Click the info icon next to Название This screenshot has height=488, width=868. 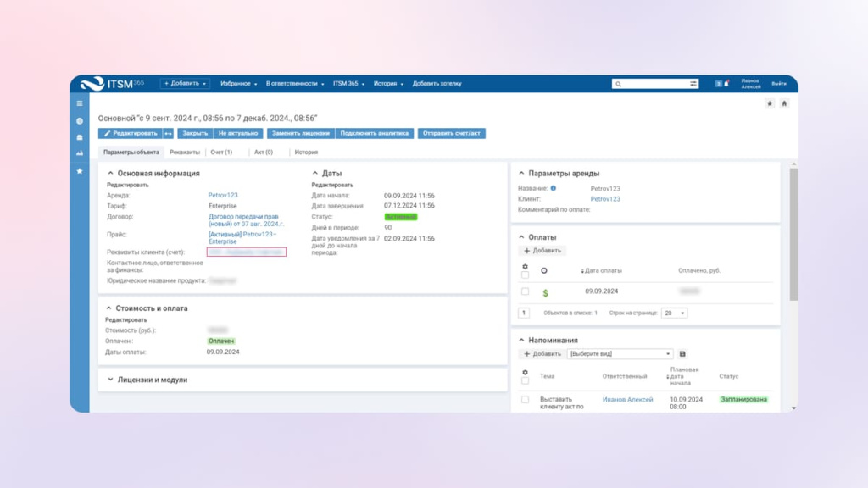(x=553, y=188)
